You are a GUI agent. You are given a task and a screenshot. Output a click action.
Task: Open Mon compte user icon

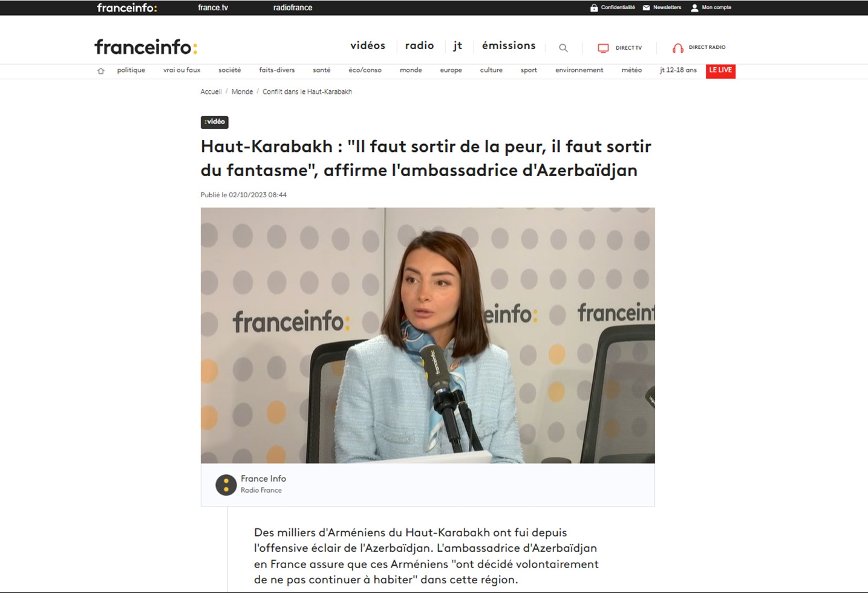tap(694, 8)
